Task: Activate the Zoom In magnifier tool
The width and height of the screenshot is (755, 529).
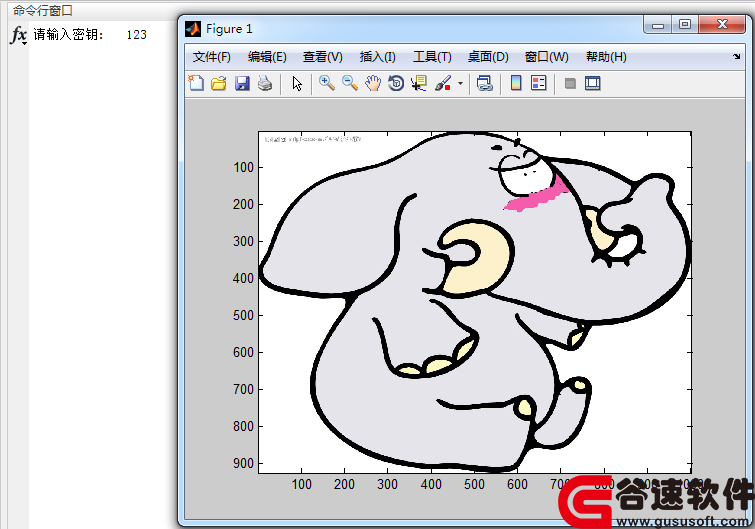Action: pyautogui.click(x=327, y=83)
